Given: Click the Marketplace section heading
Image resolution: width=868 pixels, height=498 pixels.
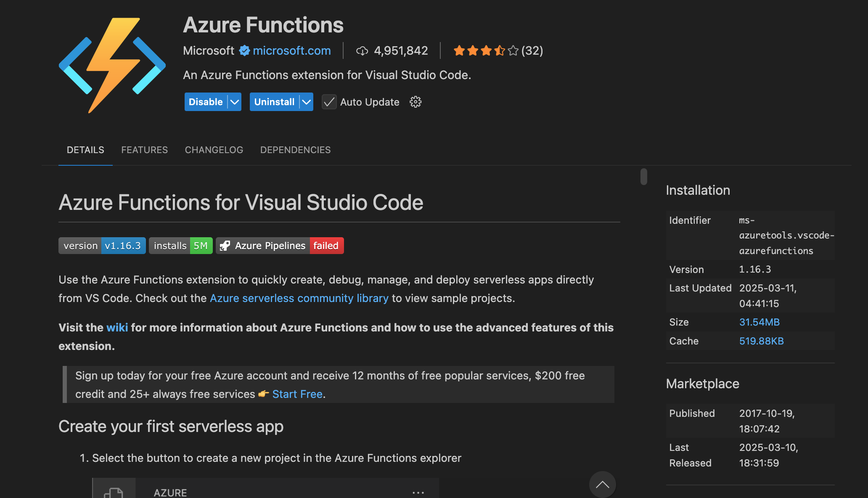Looking at the screenshot, I should (x=703, y=384).
